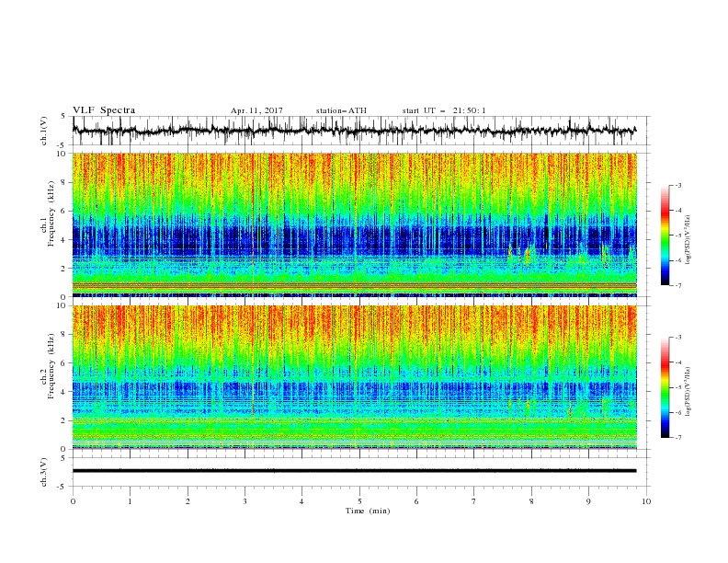Screen dimensions: 728x563
Task: Click the log(PSD) label beside ch.1 colorbar
Action: 688,240
